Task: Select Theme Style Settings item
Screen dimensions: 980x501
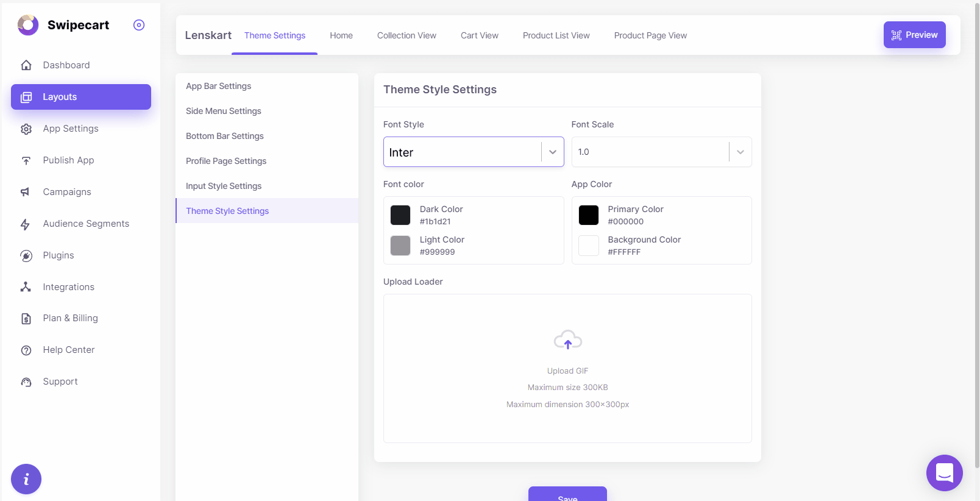Action: tap(267, 211)
